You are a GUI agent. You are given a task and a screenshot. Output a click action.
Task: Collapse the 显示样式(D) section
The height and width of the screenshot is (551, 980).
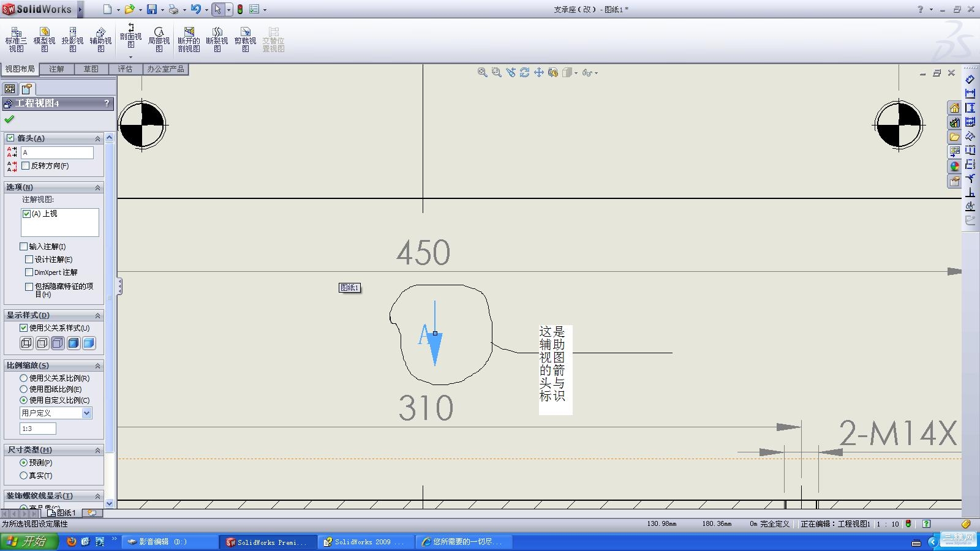97,315
